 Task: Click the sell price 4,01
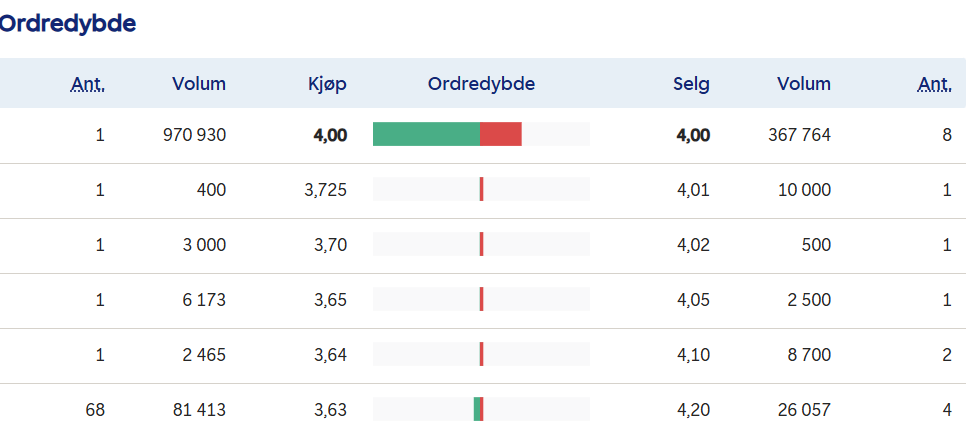[x=693, y=190]
